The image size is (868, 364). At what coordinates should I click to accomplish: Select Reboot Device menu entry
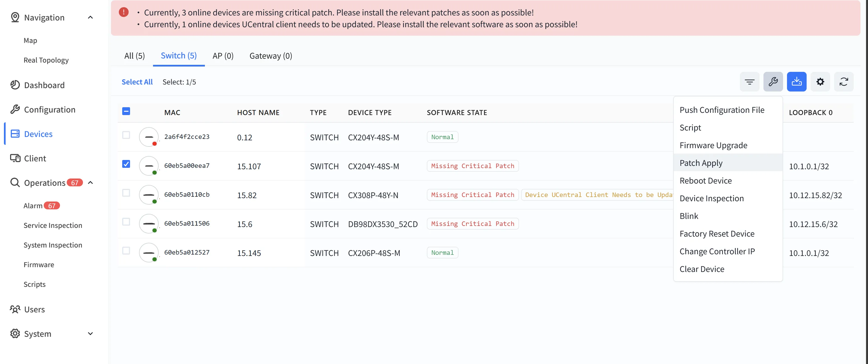(728, 180)
